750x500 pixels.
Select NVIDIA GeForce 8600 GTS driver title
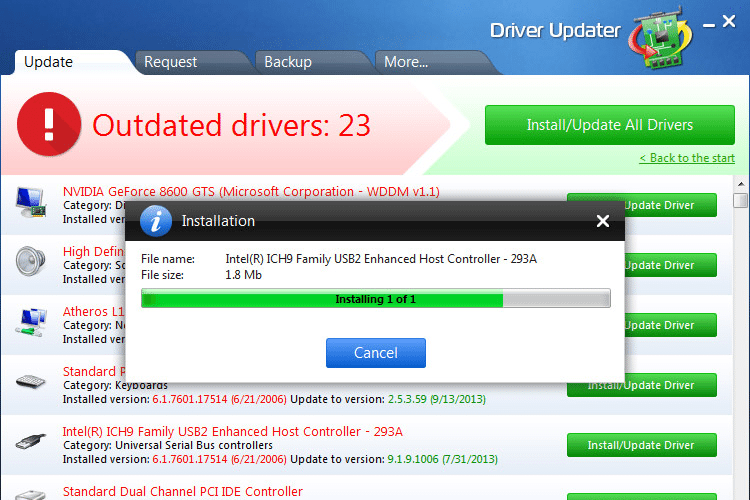point(251,191)
